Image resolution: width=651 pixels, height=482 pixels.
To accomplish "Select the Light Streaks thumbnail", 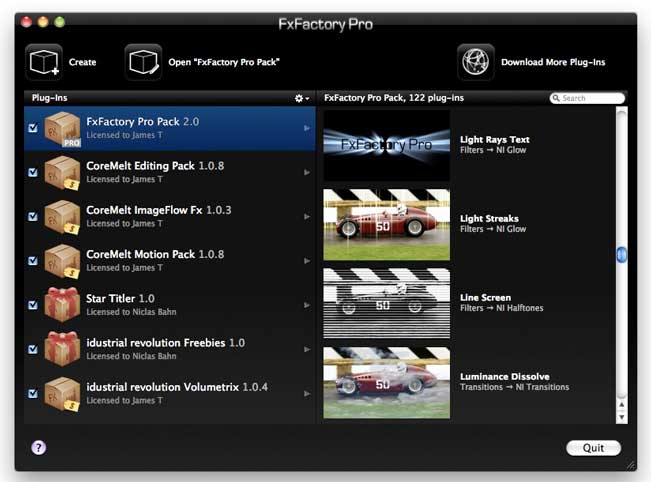I will pos(387,225).
